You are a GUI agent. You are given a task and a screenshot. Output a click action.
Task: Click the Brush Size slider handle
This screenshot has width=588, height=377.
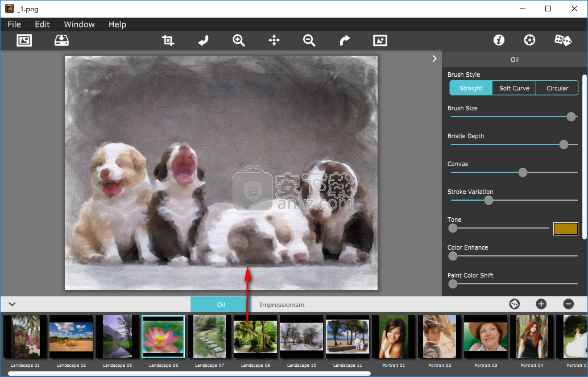[x=571, y=117]
